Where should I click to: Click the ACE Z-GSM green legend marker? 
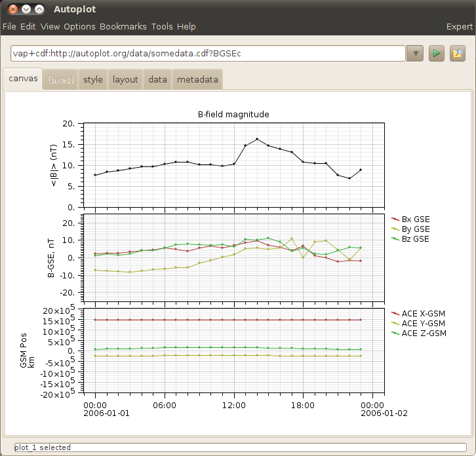[395, 333]
